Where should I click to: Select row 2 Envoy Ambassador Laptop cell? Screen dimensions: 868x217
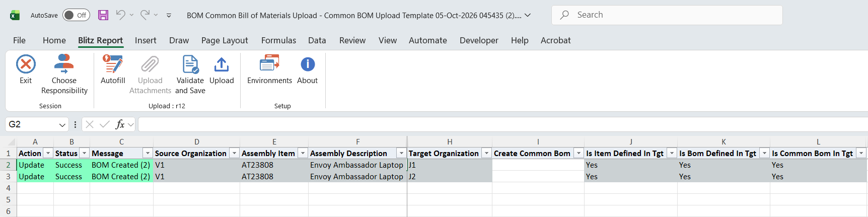(357, 165)
